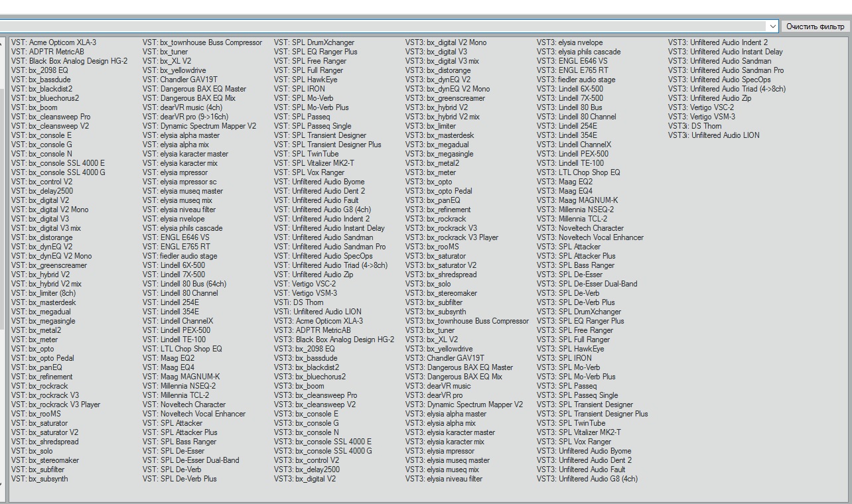Pick VST: bx_rockrack V3 Player
The width and height of the screenshot is (852, 504).
(x=56, y=405)
